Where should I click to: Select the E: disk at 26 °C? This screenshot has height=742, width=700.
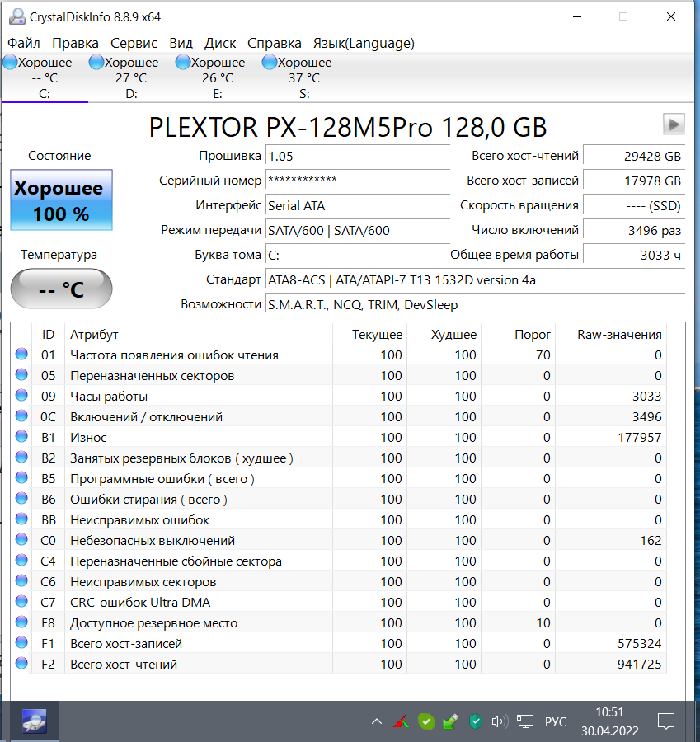point(218,78)
